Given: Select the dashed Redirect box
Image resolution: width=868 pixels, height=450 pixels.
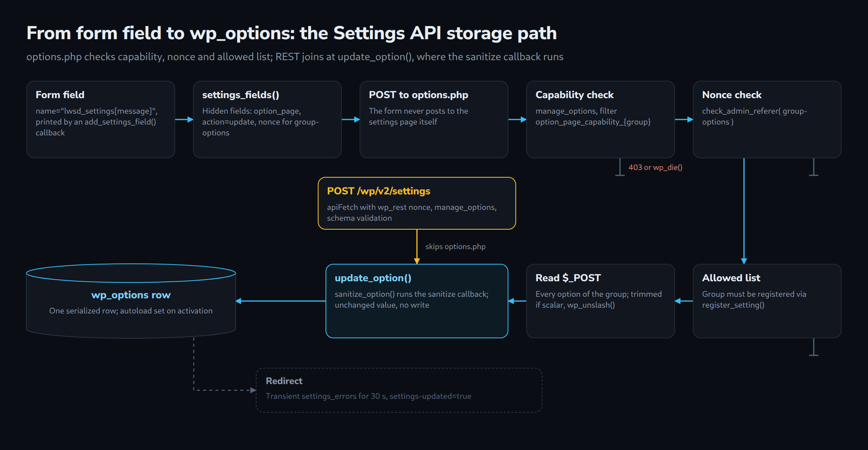Looking at the screenshot, I should point(399,390).
